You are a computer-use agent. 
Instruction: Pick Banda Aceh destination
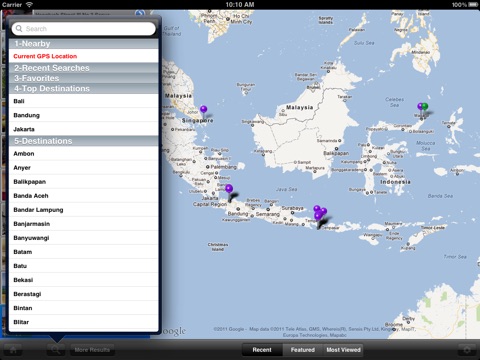(83, 196)
